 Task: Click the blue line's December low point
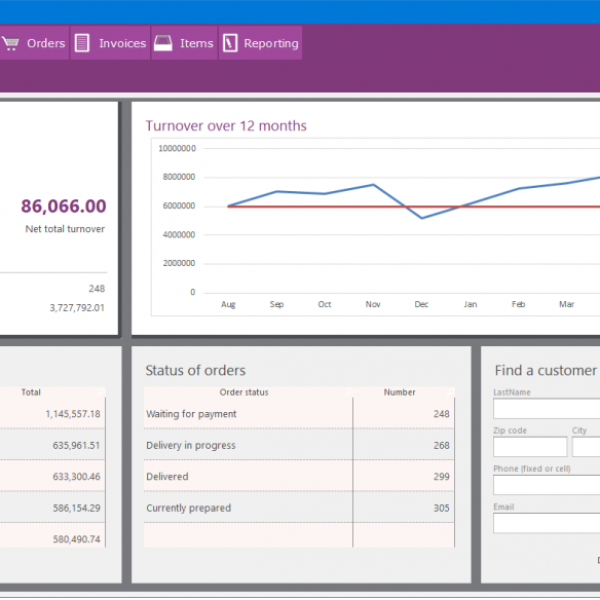point(421,218)
